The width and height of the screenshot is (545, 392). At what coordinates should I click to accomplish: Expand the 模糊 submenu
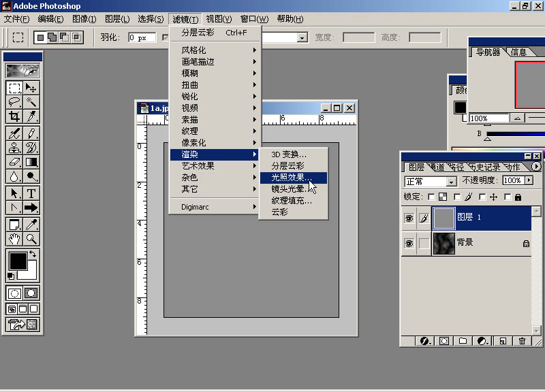tap(215, 73)
